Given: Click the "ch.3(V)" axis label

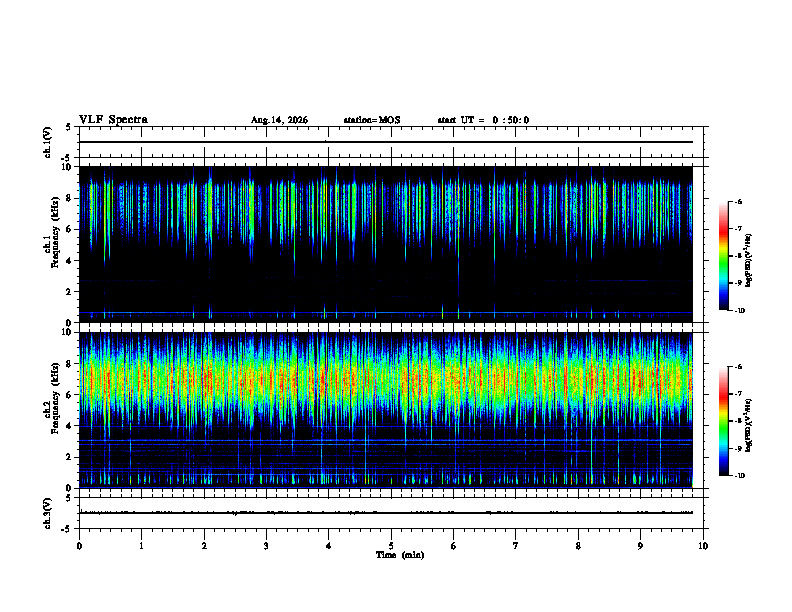Looking at the screenshot, I should [47, 513].
